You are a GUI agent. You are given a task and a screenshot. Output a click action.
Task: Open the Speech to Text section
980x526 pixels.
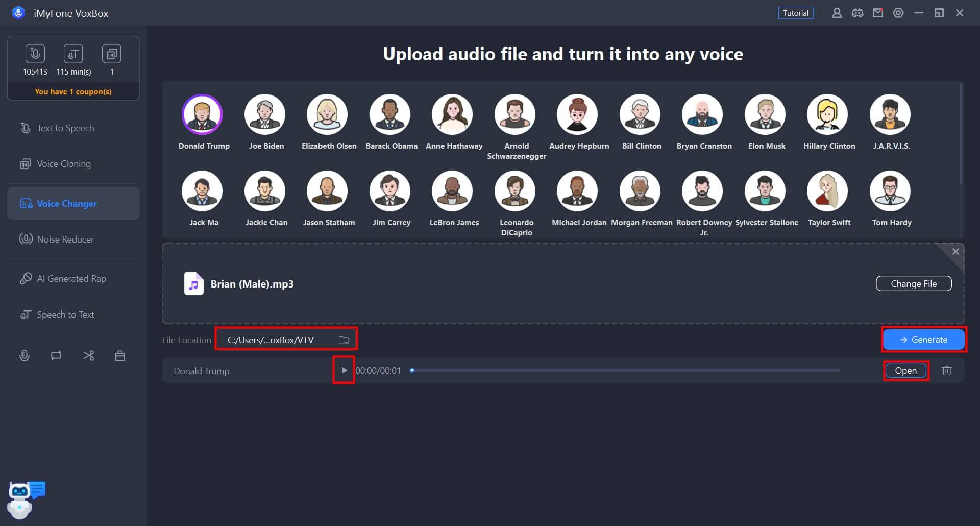[73, 315]
